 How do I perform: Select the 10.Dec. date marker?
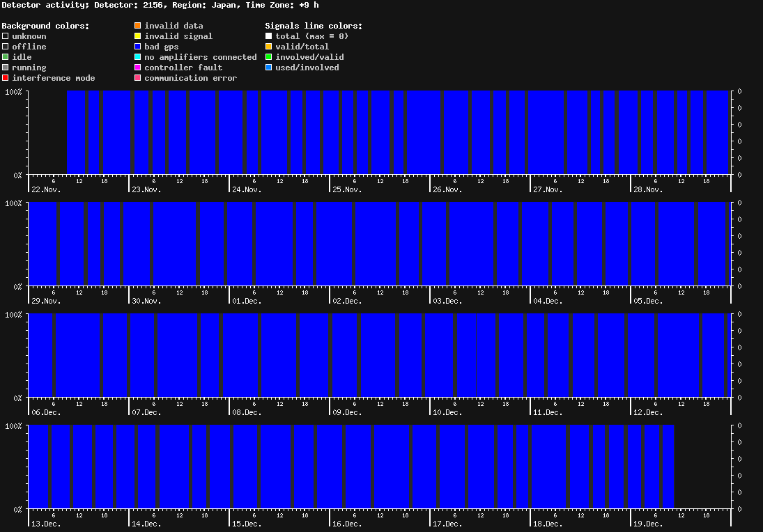click(447, 412)
